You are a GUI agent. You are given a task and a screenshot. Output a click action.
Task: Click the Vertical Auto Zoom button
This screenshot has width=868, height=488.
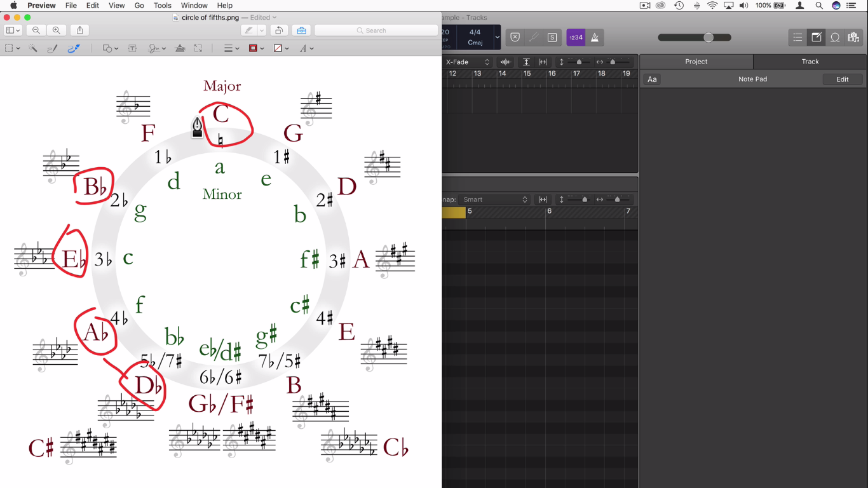pyautogui.click(x=526, y=62)
